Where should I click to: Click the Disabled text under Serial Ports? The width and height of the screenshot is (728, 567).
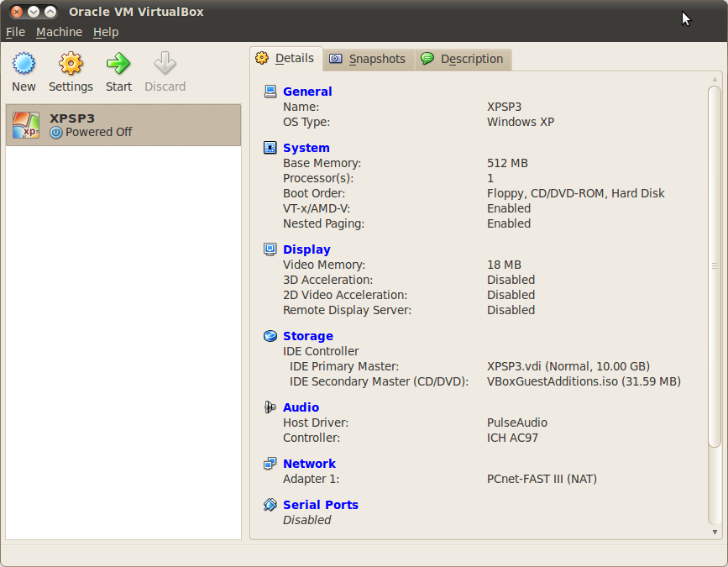306,520
